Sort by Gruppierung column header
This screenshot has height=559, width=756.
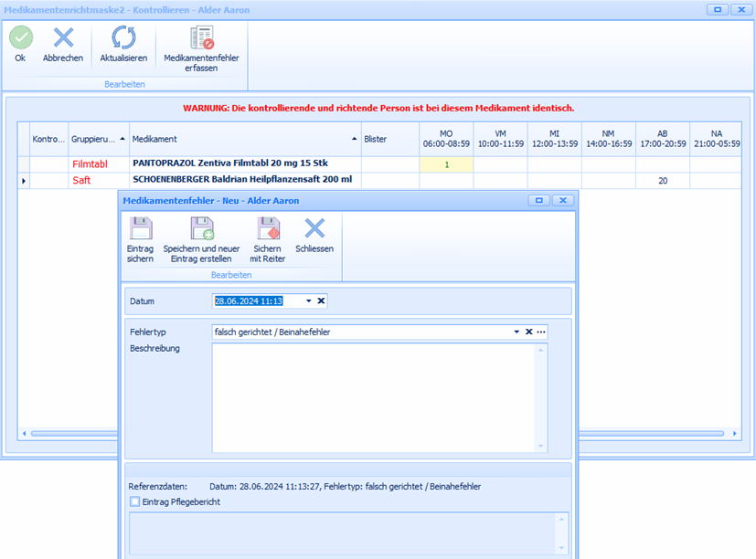[x=98, y=139]
